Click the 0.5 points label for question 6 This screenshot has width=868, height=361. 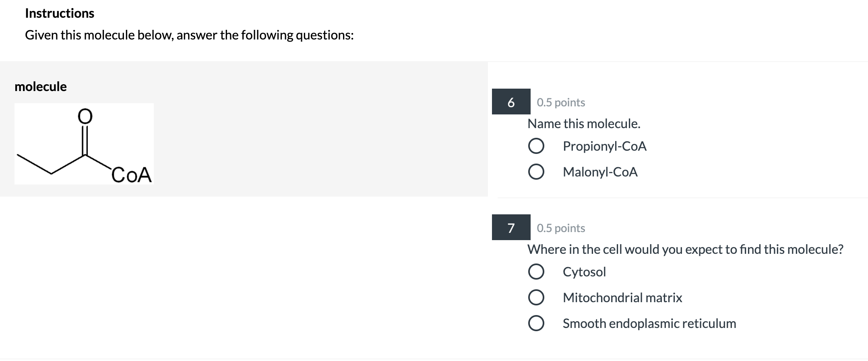tap(560, 102)
